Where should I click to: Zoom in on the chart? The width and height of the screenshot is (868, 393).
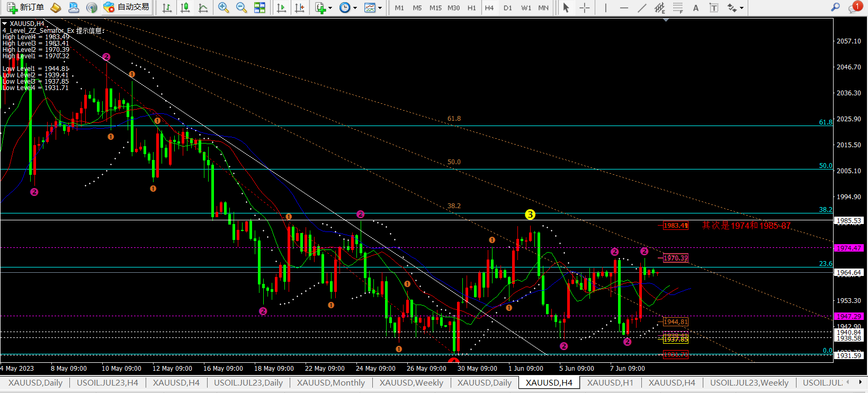click(223, 7)
